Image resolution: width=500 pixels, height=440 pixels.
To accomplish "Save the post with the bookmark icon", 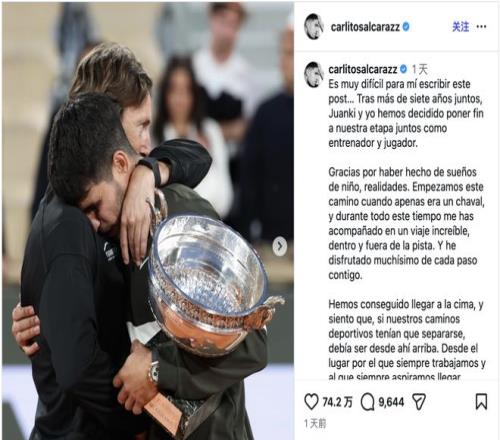I will pyautogui.click(x=481, y=402).
